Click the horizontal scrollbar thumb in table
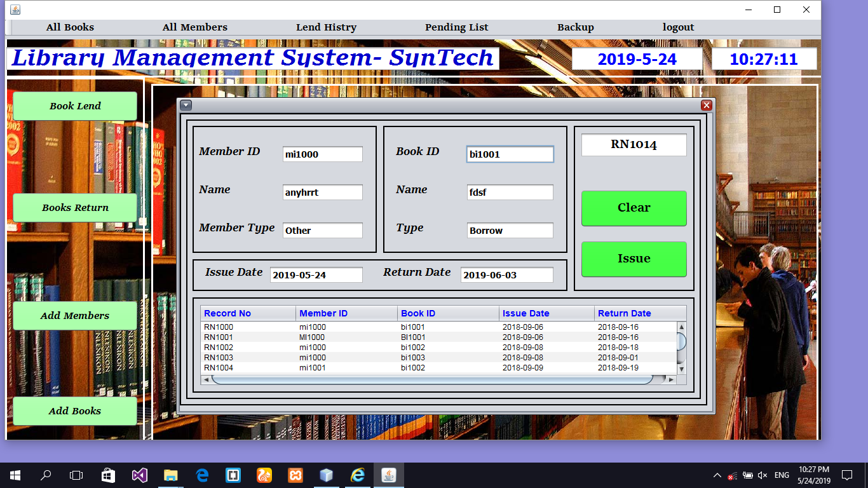Image resolution: width=868 pixels, height=488 pixels. click(432, 379)
